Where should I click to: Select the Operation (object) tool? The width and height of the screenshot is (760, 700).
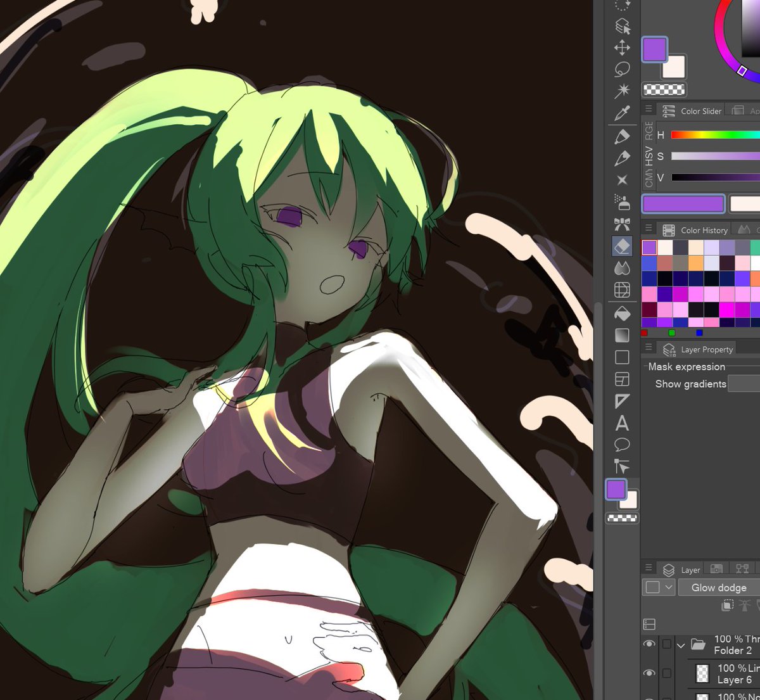click(623, 26)
